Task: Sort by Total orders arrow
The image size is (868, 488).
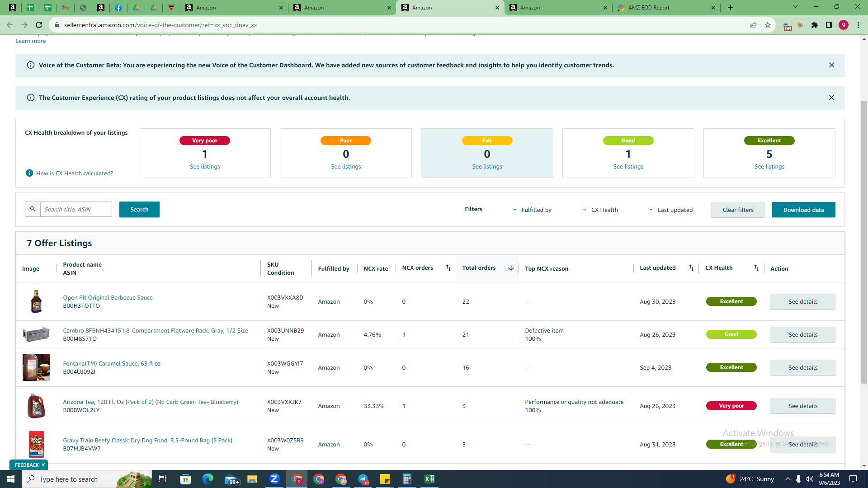Action: [x=511, y=268]
